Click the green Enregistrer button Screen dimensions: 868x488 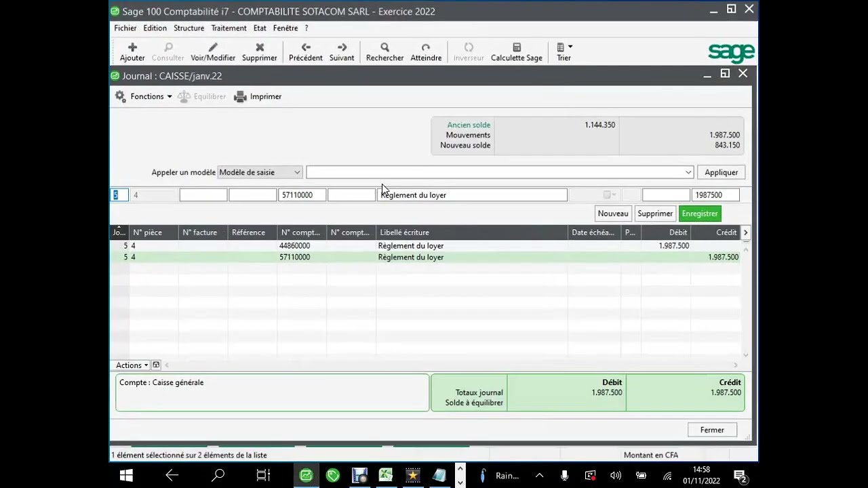coord(700,213)
